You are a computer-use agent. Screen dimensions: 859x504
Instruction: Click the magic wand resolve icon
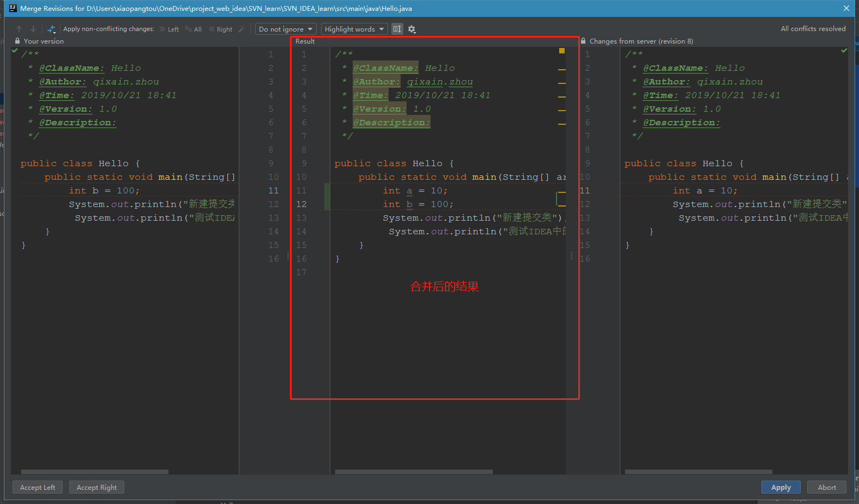243,29
